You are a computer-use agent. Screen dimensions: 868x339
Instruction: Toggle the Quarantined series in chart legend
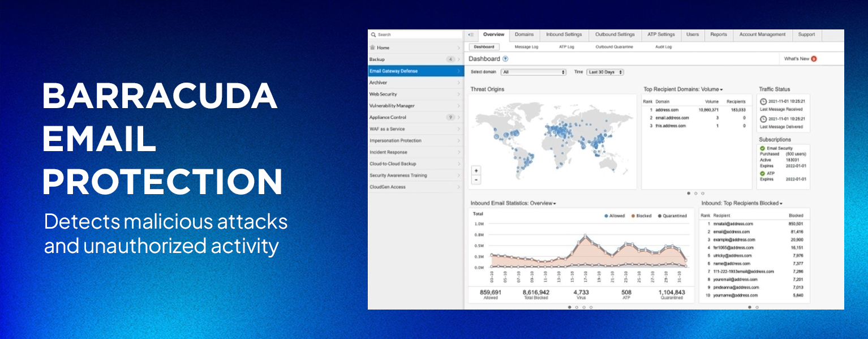pos(672,216)
